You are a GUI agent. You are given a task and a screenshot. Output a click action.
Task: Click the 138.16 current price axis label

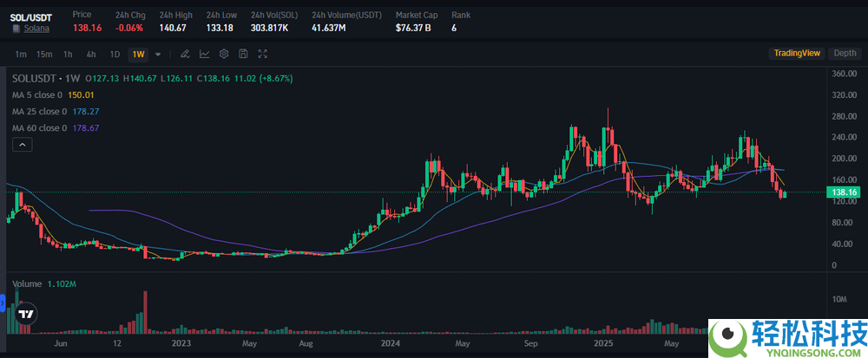tap(844, 192)
